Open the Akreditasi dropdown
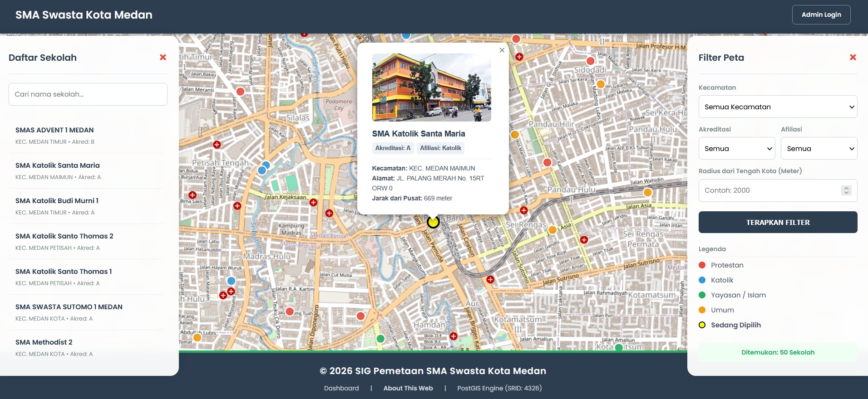The image size is (868, 399). tap(737, 148)
